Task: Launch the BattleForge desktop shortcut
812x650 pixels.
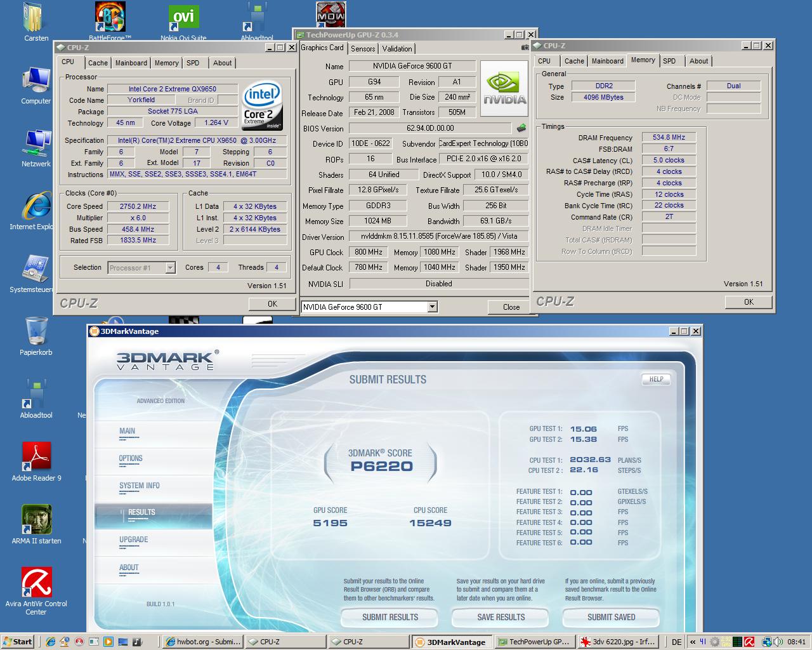Action: (110, 21)
